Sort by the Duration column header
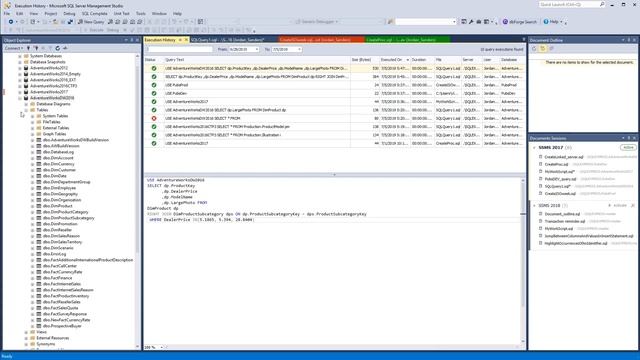 422,60
